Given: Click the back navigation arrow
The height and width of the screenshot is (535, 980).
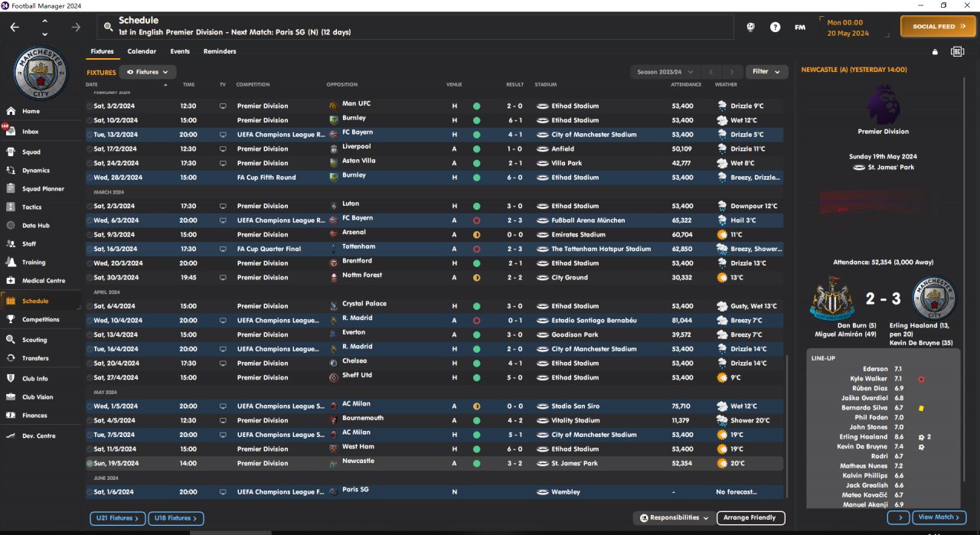Looking at the screenshot, I should [x=15, y=27].
